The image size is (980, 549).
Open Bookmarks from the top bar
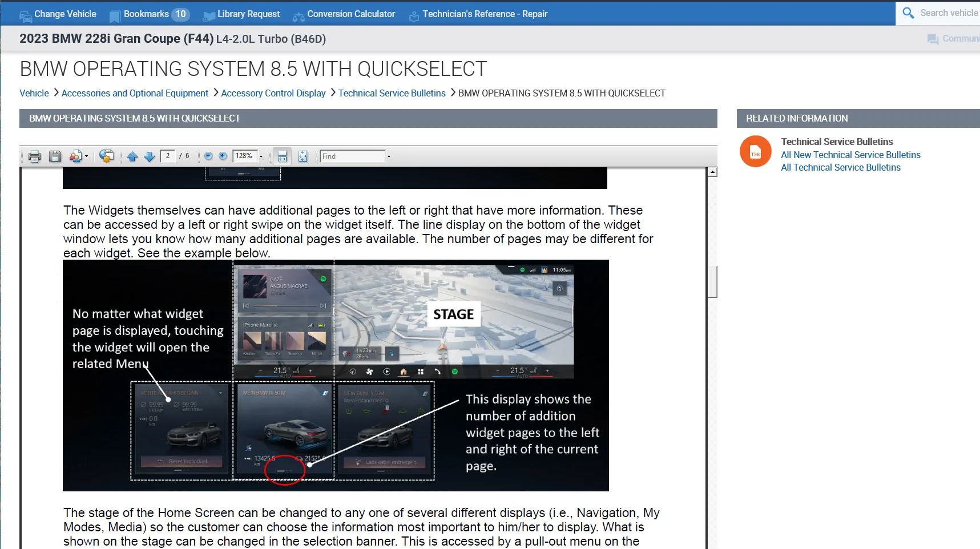(146, 14)
